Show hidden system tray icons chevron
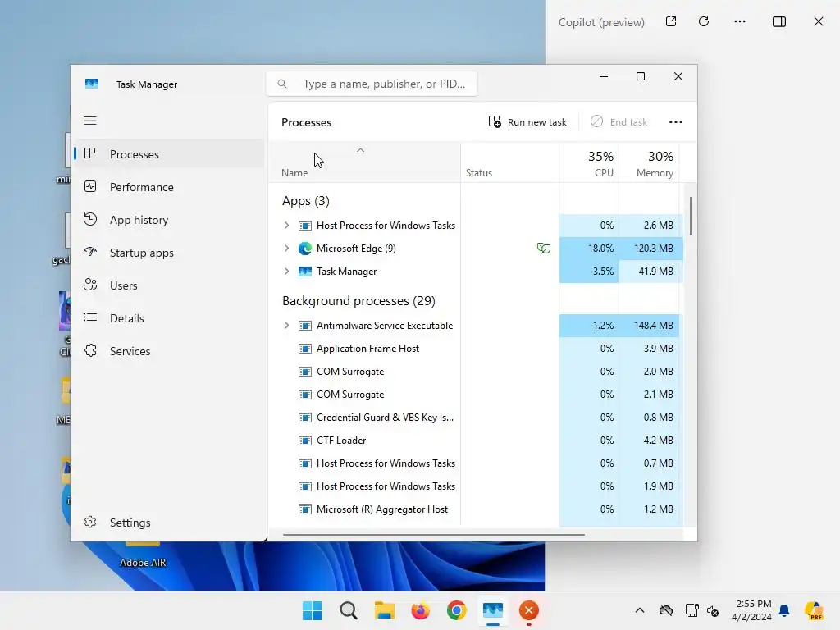 640,610
